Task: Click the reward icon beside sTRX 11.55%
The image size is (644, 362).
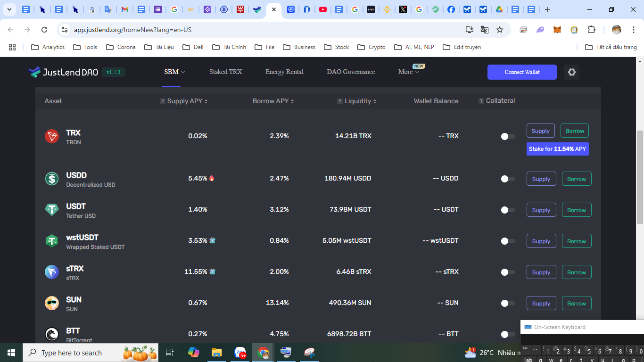Action: coord(213,271)
